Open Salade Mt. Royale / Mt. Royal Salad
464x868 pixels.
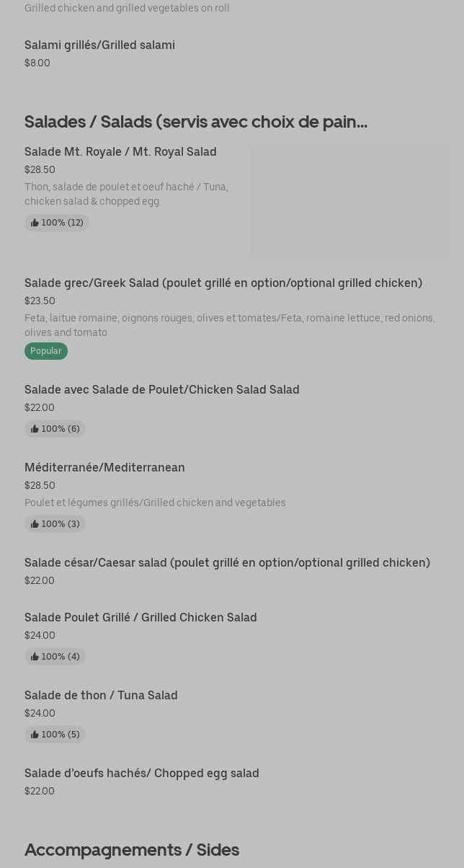120,151
